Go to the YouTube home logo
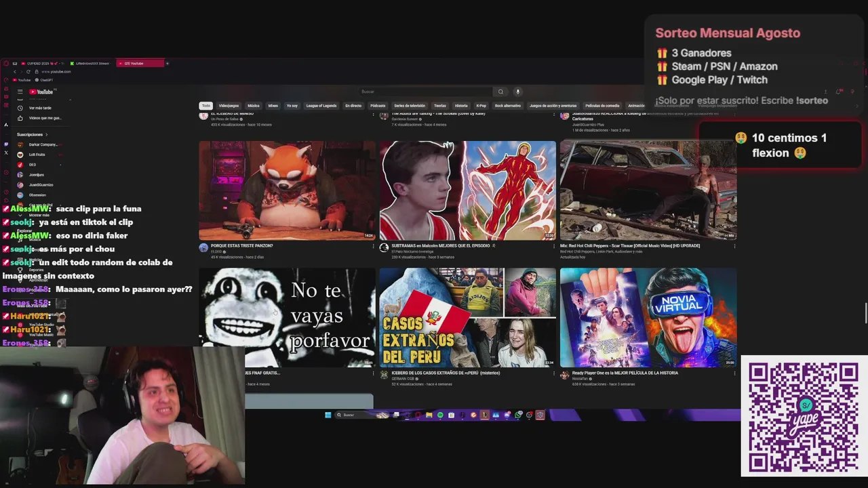868x488 pixels. 41,91
